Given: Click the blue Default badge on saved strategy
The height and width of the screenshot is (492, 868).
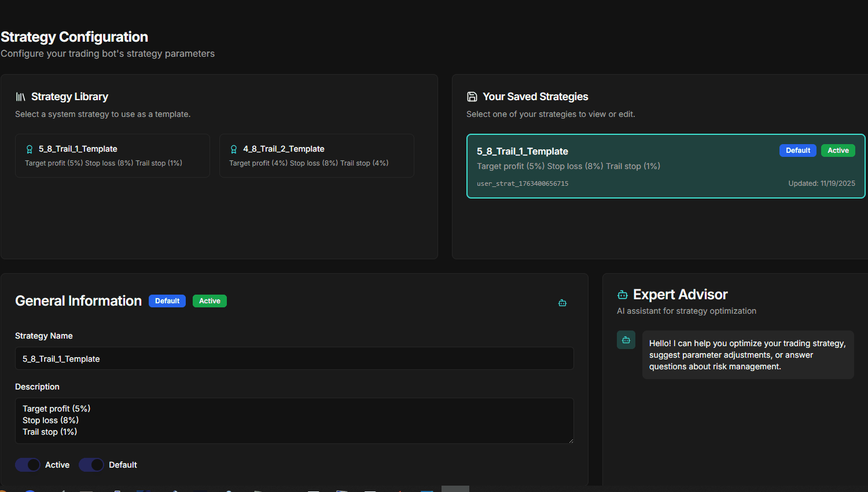Looking at the screenshot, I should [x=798, y=150].
